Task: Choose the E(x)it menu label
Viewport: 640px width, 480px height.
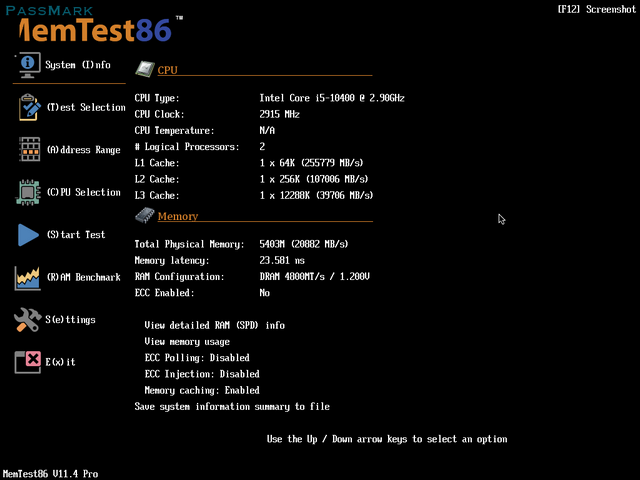Action: click(60, 362)
